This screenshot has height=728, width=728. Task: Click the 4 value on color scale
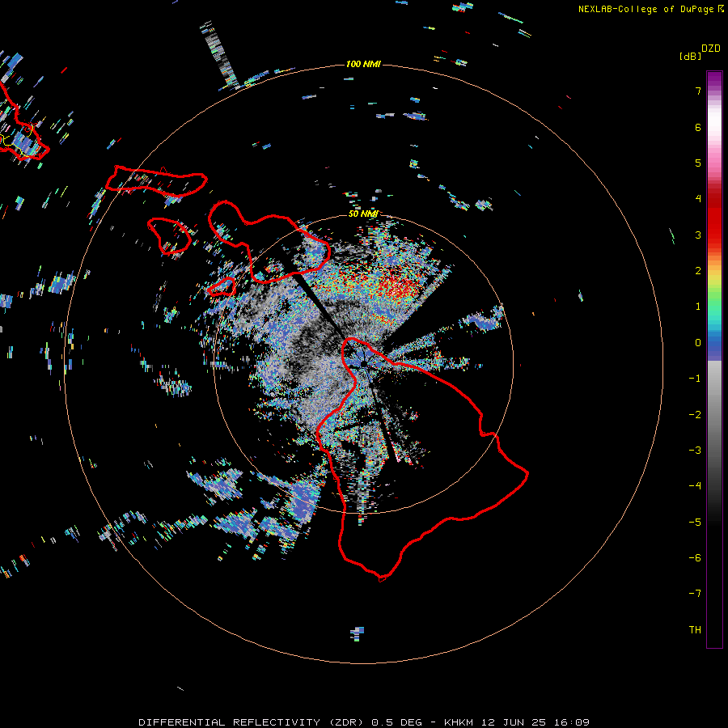[x=698, y=199]
